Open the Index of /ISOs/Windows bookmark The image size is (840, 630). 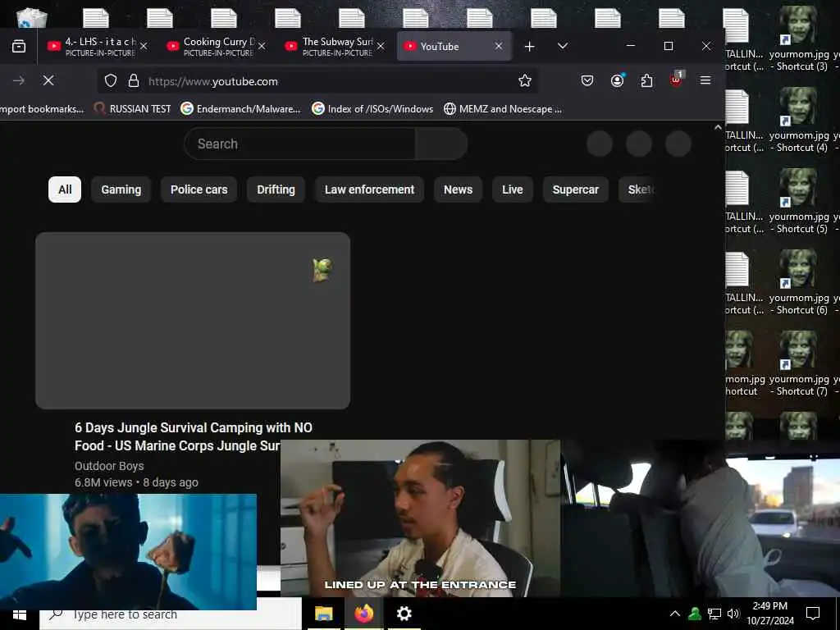click(373, 109)
